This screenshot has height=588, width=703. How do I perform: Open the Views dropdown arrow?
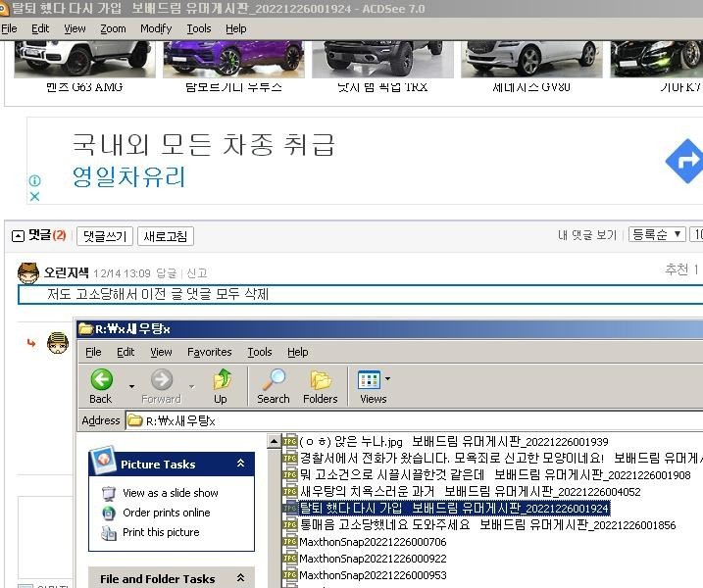(x=387, y=380)
